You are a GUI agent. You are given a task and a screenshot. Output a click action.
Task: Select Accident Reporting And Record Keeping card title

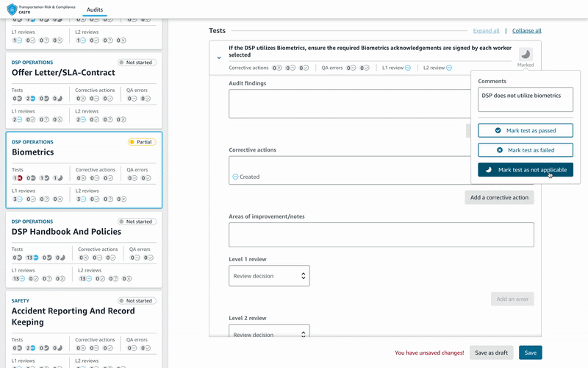point(73,316)
